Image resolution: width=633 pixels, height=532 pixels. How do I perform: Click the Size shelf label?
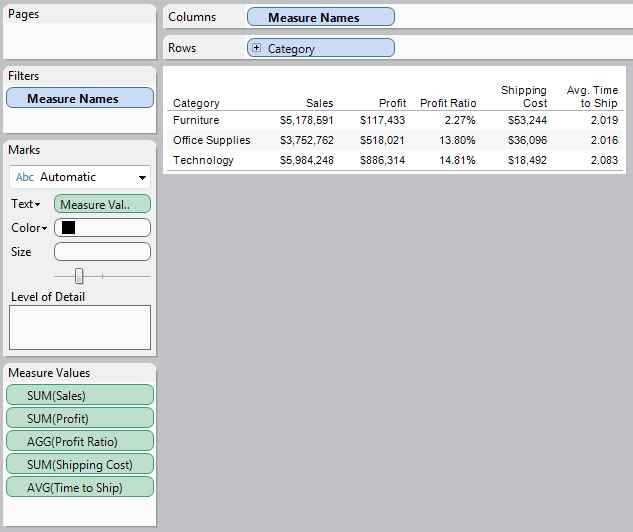pos(21,252)
